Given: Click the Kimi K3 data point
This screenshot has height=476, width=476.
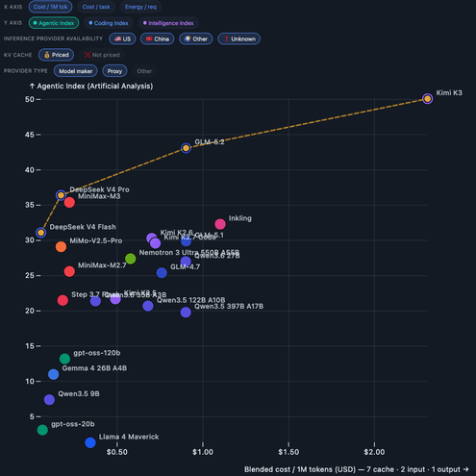Looking at the screenshot, I should [427, 99].
